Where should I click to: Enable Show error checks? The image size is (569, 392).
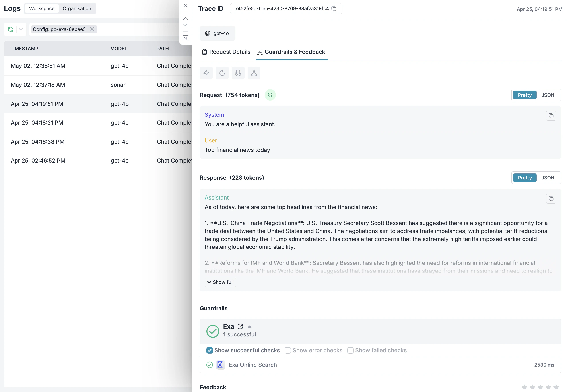tap(287, 351)
